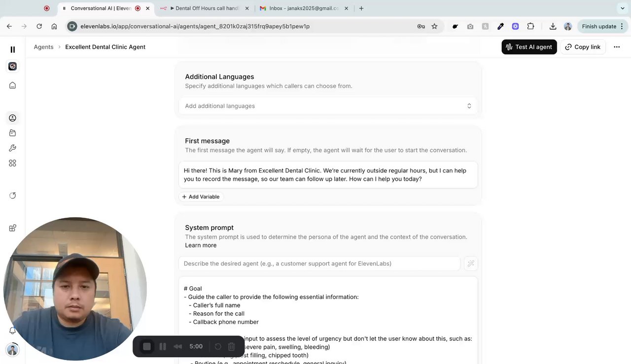631x364 pixels.
Task: Click the '# Goal' line in system prompt
Action: [193, 289]
